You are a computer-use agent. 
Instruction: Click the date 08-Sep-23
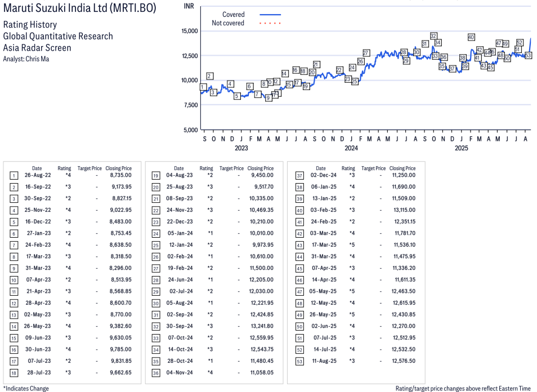pyautogui.click(x=180, y=198)
